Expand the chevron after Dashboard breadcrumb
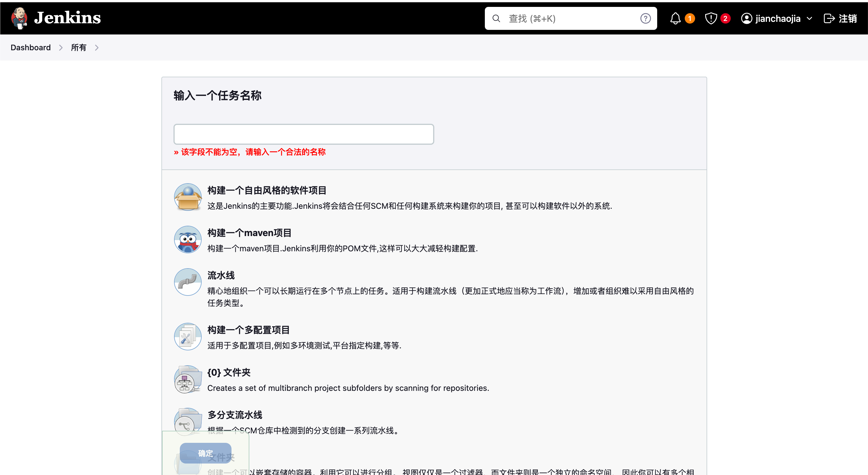Viewport: 868px width, 475px height. (61, 48)
